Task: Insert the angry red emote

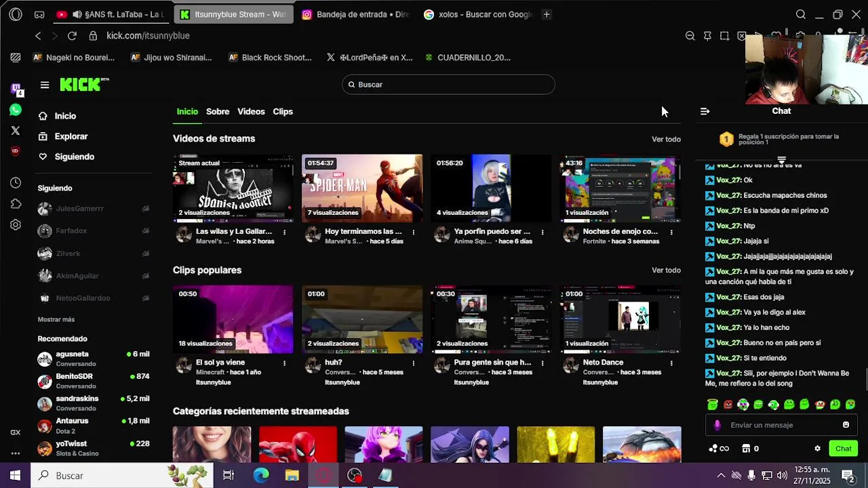Action: [728, 405]
